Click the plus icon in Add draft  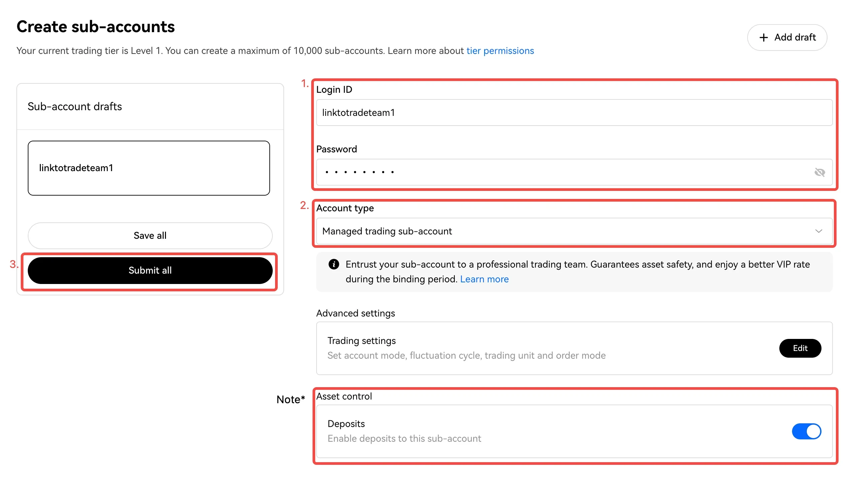pos(763,38)
